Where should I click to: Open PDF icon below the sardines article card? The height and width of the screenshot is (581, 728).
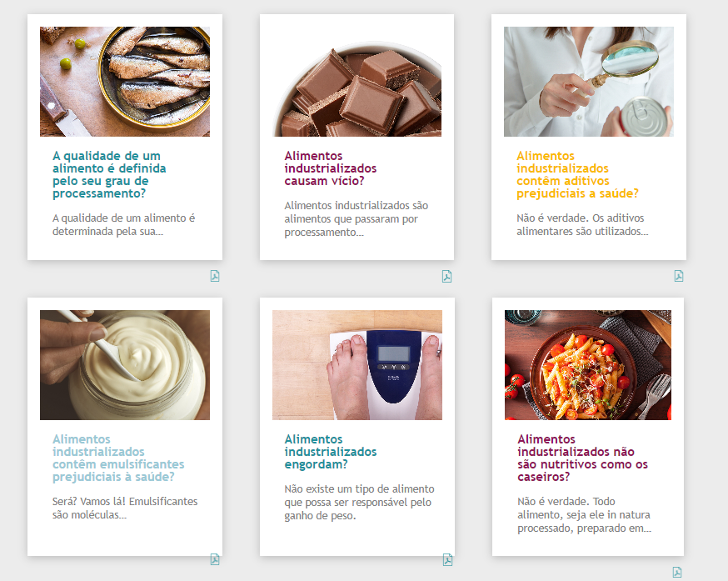(215, 276)
